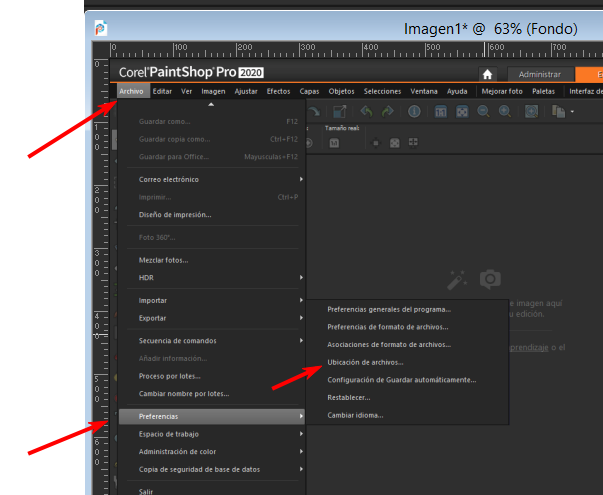
Task: Choose Asociaciones de formato de archivos
Action: 408,345
